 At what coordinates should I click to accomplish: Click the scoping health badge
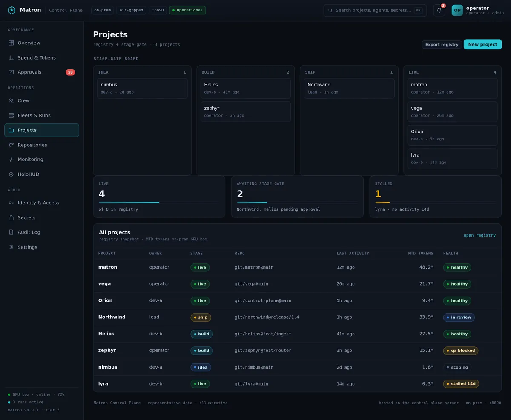point(457,367)
